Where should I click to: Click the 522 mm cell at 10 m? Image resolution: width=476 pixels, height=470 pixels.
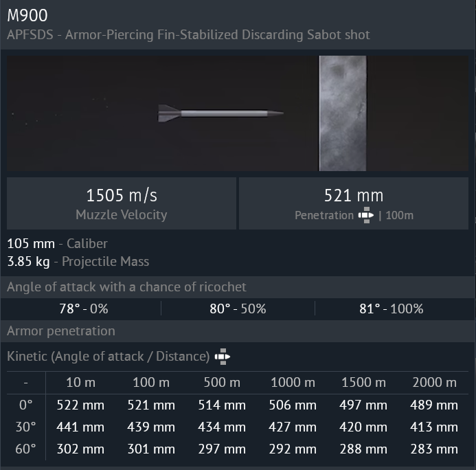tap(80, 405)
